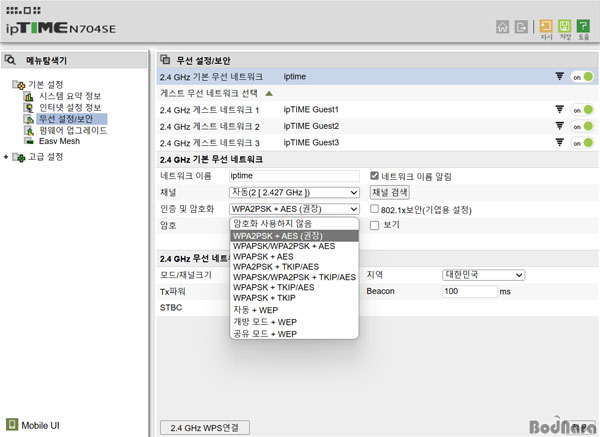The width and height of the screenshot is (600, 437).
Task: Toggle the iptime main network on switch
Action: [x=582, y=77]
